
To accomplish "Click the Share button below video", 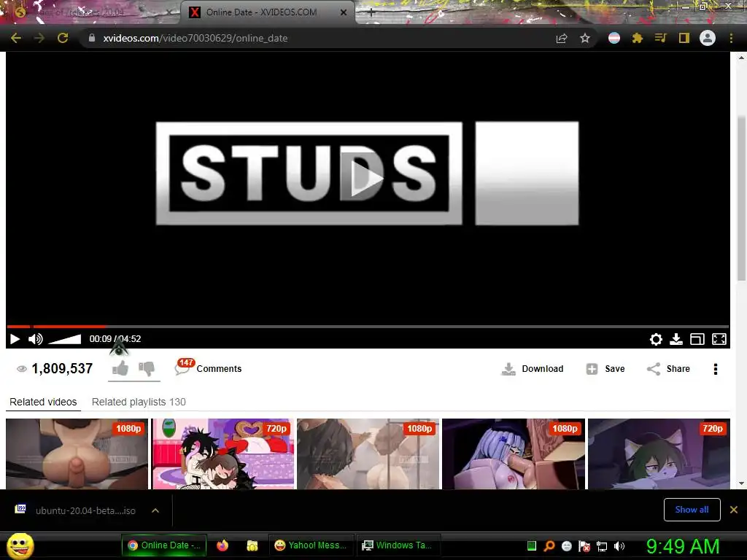I will point(668,369).
